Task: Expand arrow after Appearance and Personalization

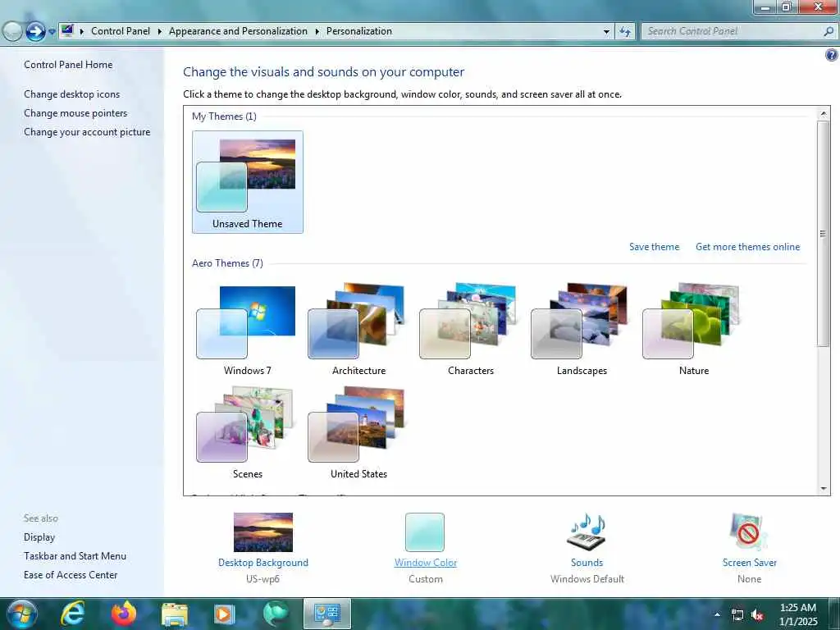Action: pos(317,32)
